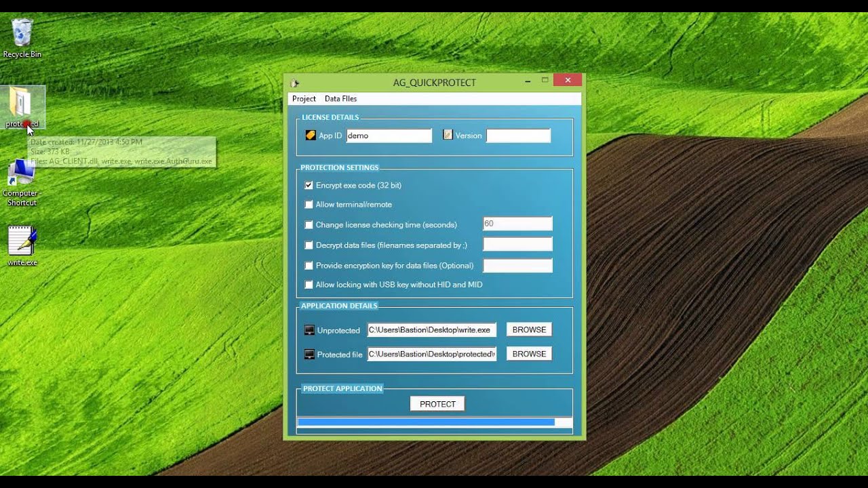Maximize the AG_QUICKPROTECT window

[x=545, y=81]
